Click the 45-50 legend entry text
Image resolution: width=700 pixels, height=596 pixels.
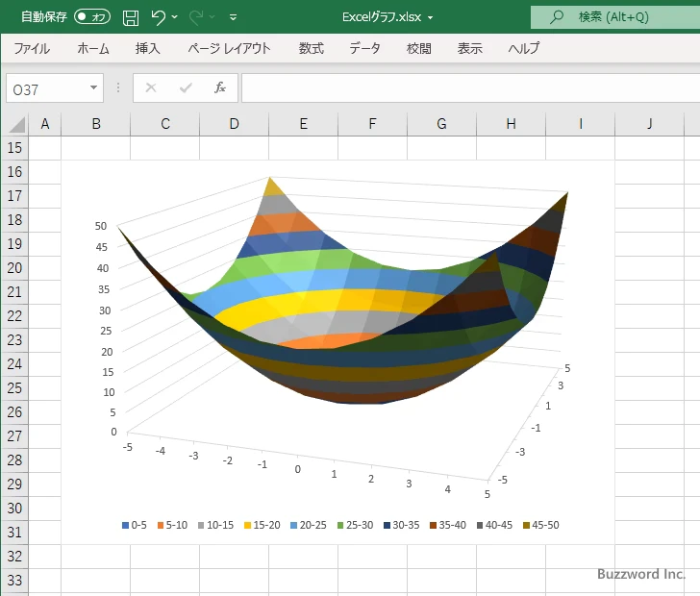click(x=545, y=525)
